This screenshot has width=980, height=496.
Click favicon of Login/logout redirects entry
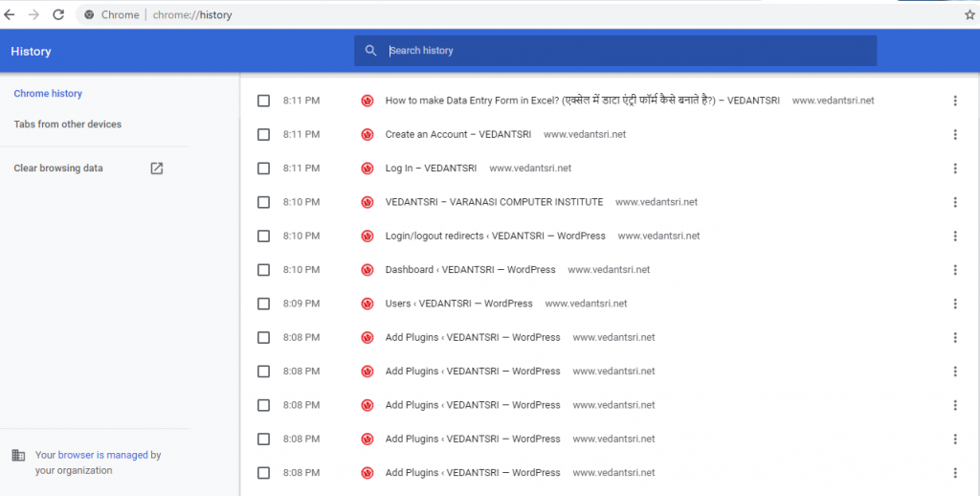[367, 236]
